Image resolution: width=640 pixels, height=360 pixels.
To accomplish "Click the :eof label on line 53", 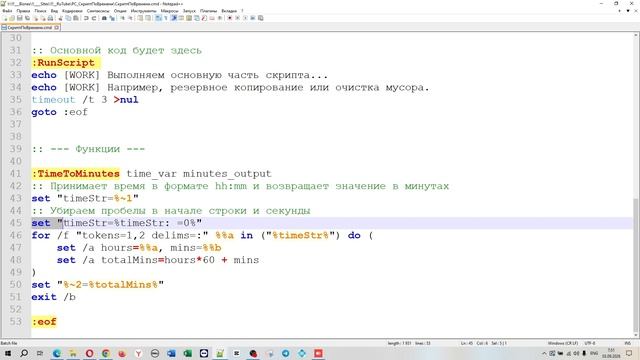I will click(x=44, y=322).
